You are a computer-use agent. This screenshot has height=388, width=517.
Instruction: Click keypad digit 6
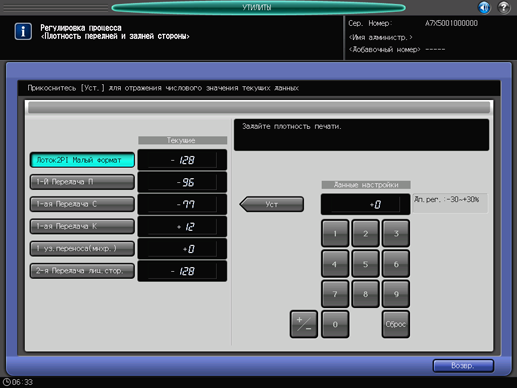(x=396, y=264)
